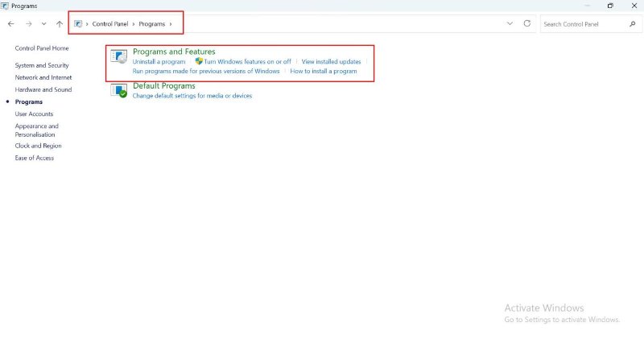The height and width of the screenshot is (339, 644).
Task: Open User Accounts category
Action: tap(34, 114)
